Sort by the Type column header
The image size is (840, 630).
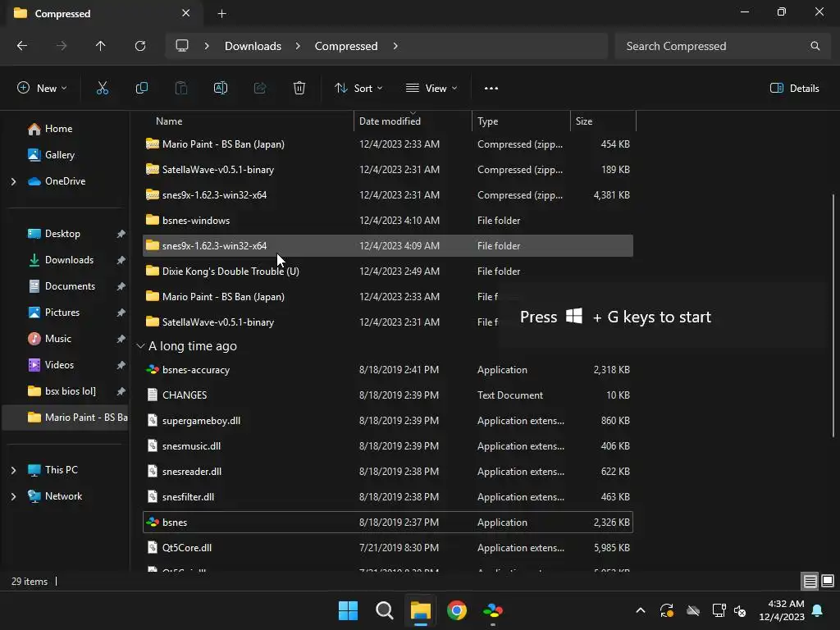click(x=521, y=121)
